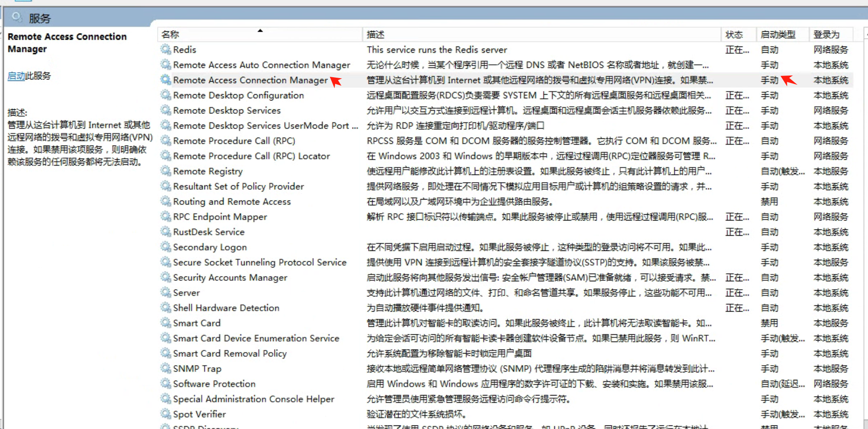Click the gear icon for Secure Socket Tunneling Protocol Service
Viewport: 868px width, 429px height.
[166, 262]
